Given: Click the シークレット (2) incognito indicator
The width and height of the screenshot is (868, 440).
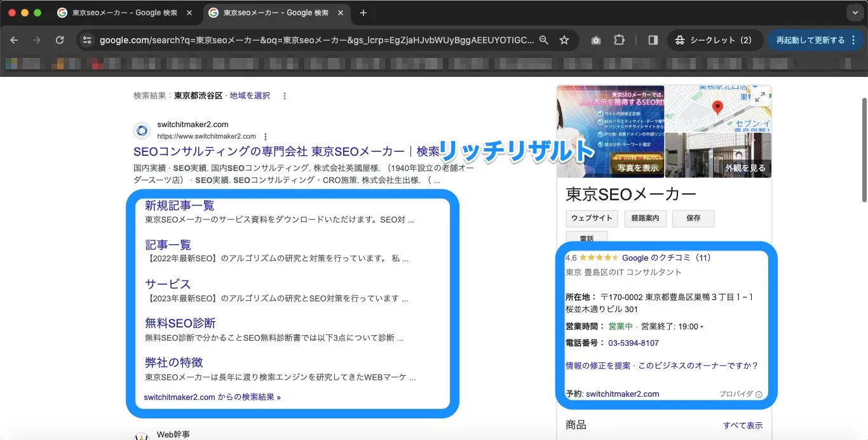Looking at the screenshot, I should point(715,40).
